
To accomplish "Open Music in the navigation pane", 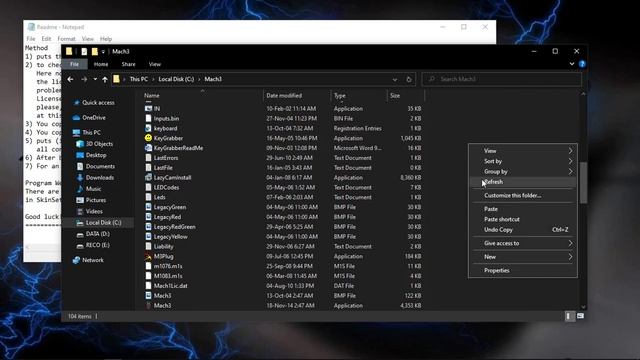I will 93,189.
